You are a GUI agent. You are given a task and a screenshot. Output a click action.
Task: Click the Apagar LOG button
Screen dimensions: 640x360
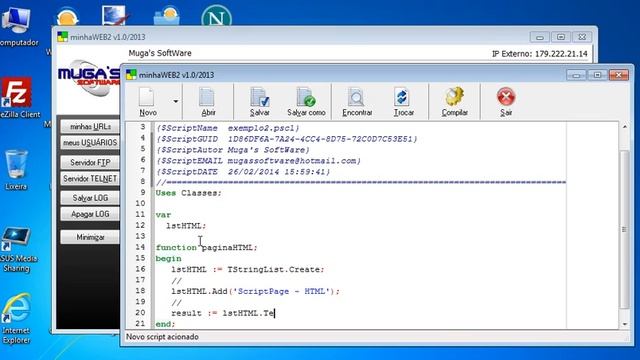pos(90,214)
